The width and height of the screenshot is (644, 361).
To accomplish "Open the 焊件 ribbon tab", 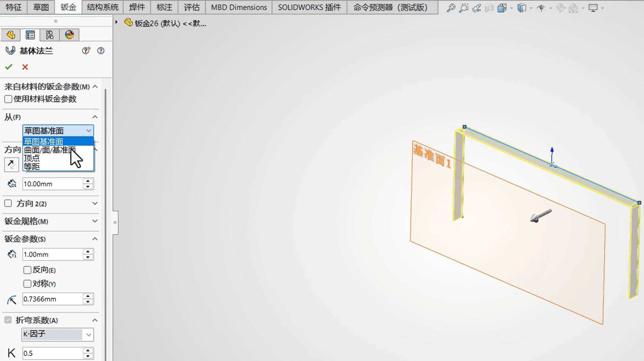I will pyautogui.click(x=137, y=7).
